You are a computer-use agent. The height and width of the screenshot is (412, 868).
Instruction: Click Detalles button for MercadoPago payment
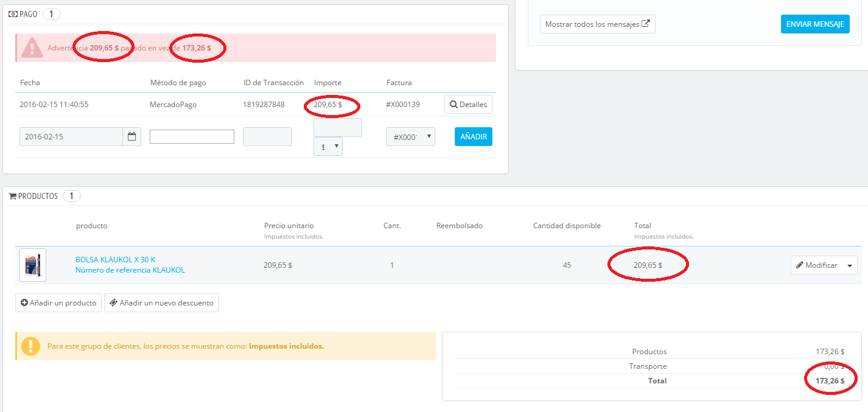coord(468,105)
